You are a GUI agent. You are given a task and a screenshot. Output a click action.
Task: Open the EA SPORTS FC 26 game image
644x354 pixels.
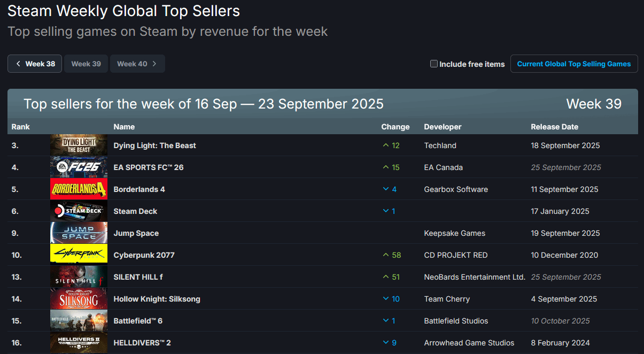pyautogui.click(x=79, y=167)
